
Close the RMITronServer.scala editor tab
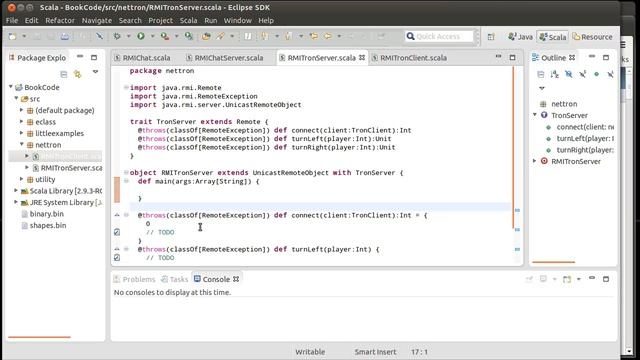pyautogui.click(x=362, y=58)
